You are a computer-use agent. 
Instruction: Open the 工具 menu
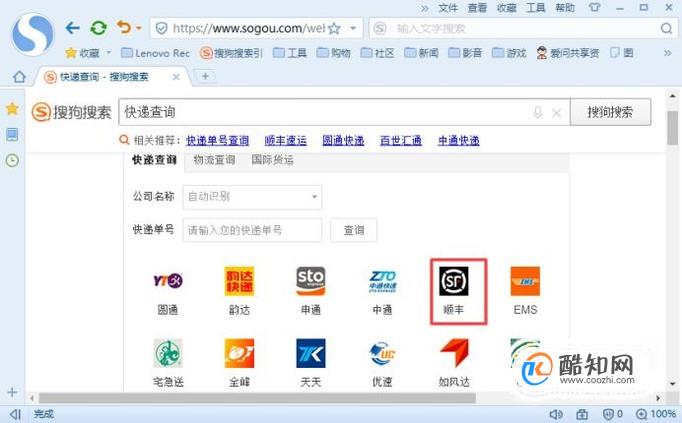tap(536, 8)
